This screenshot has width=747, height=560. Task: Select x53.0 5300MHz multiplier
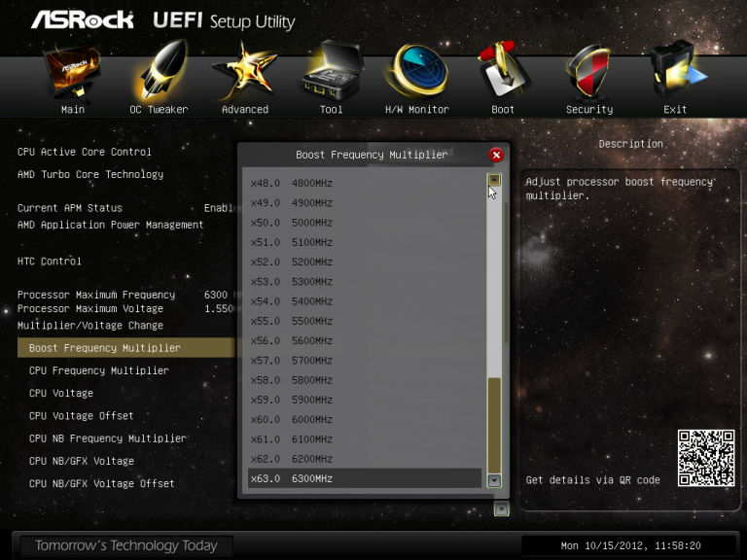point(365,282)
